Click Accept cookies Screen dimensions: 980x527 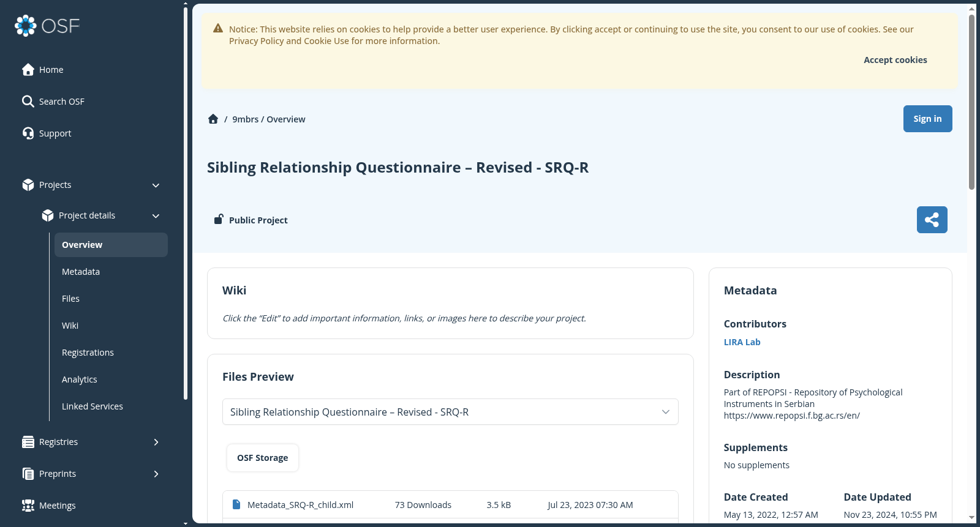(895, 60)
